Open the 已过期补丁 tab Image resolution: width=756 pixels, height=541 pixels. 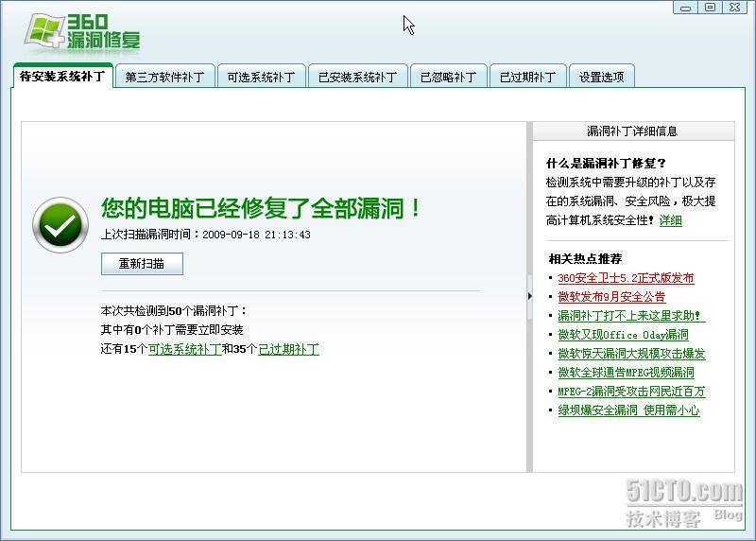click(x=528, y=77)
